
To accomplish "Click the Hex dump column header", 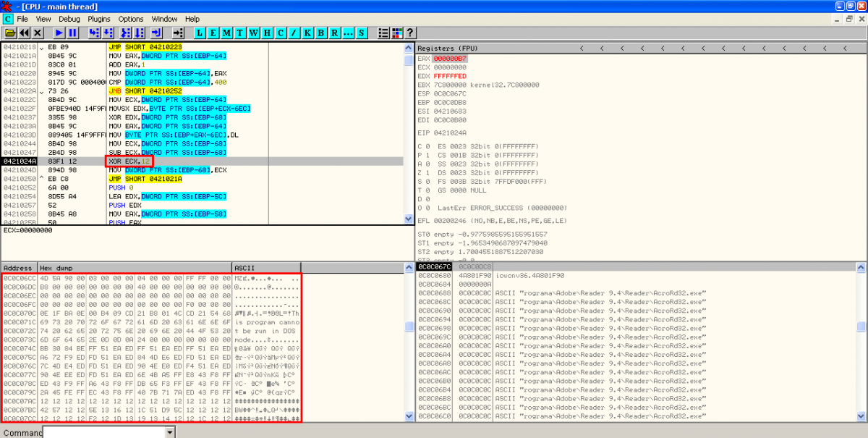I will 134,268.
